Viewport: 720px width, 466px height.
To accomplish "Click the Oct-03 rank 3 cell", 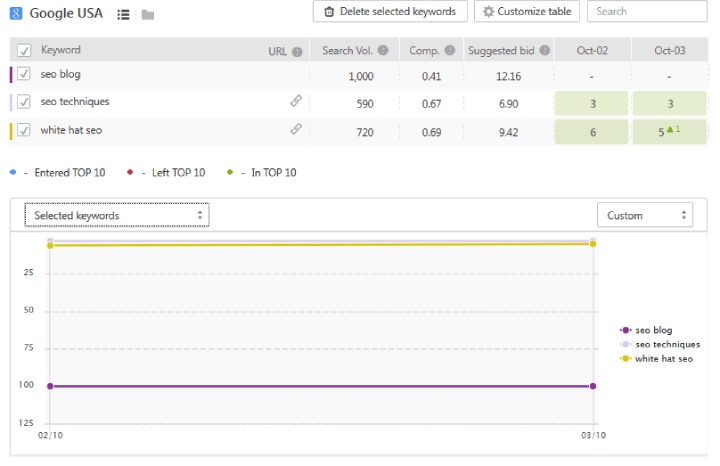I will [x=669, y=103].
